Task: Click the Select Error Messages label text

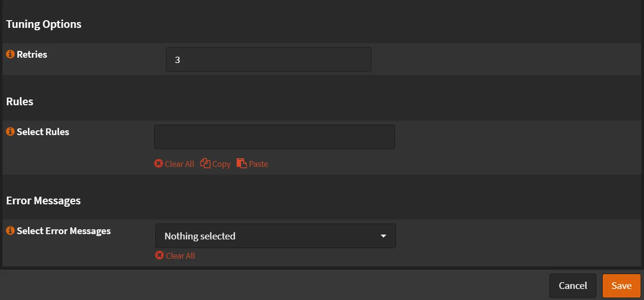Action: 63,231
